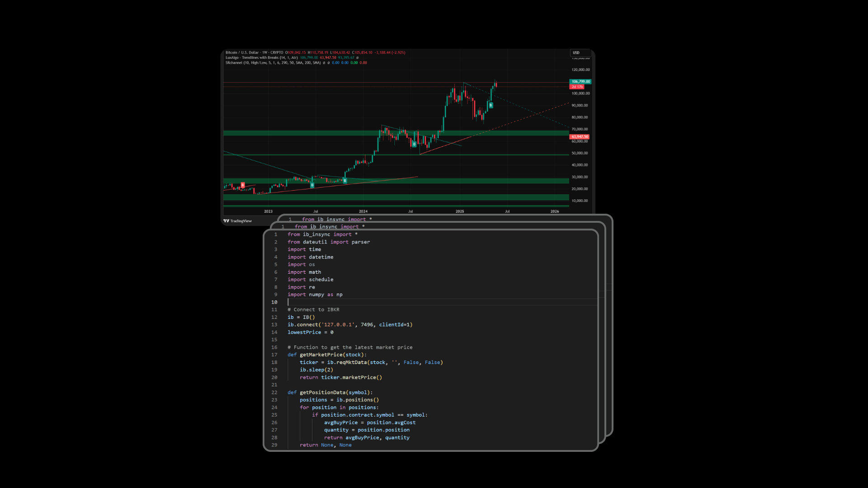Screen dimensions: 868x488
Task: Click line number 17 in the gutter
Action: 274,355
